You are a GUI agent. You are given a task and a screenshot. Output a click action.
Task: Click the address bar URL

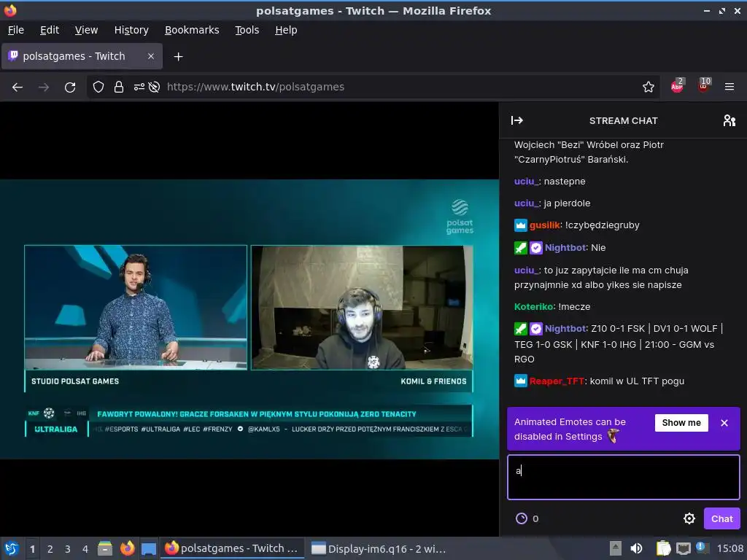(x=255, y=87)
